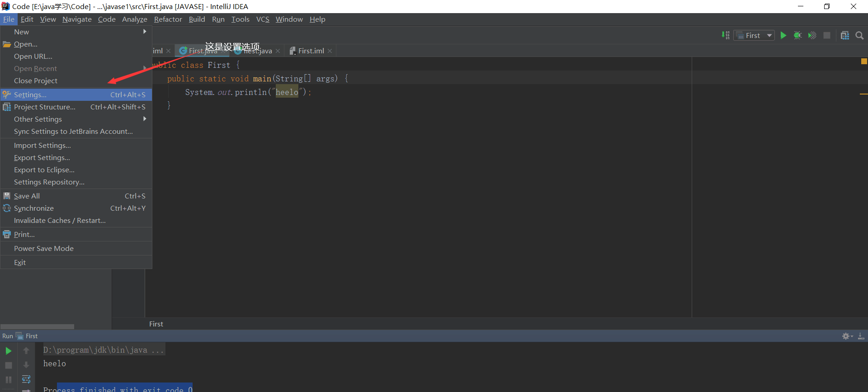868x392 pixels.
Task: Open Project Structure from the toolbar icon
Action: [845, 35]
